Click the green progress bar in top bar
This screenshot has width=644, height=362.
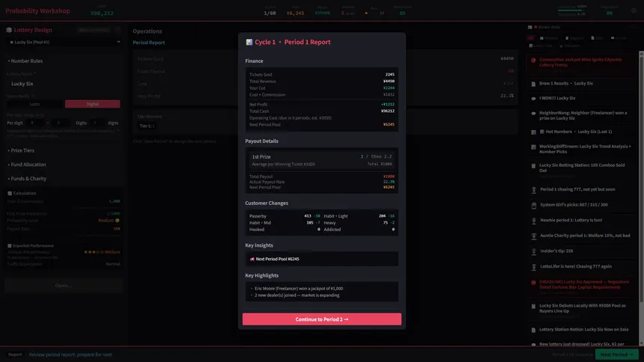pyautogui.click(x=571, y=10)
